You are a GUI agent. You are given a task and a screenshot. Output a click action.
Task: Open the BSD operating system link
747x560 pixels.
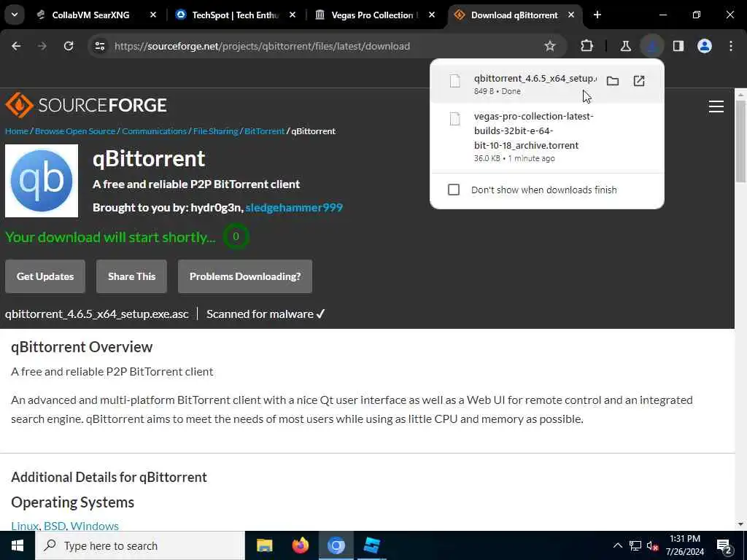pyautogui.click(x=54, y=526)
